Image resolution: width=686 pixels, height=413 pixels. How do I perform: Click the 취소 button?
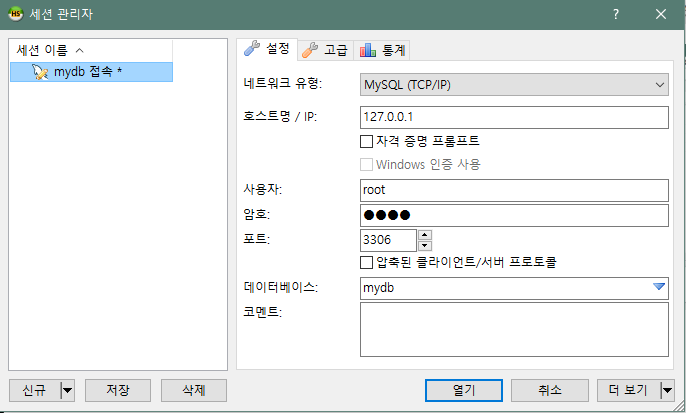coord(550,390)
